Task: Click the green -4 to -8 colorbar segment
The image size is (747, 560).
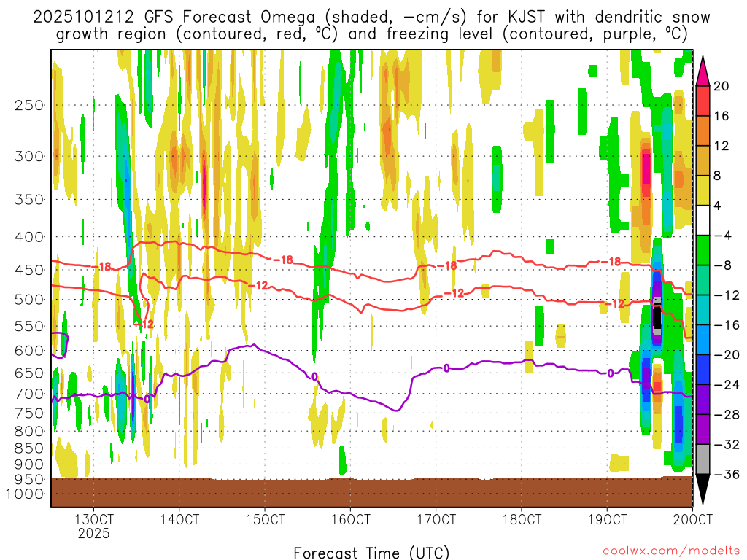Action: coord(703,250)
